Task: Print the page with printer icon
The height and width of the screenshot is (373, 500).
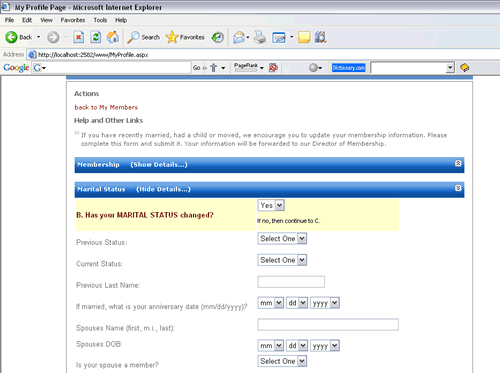Action: pyautogui.click(x=260, y=37)
